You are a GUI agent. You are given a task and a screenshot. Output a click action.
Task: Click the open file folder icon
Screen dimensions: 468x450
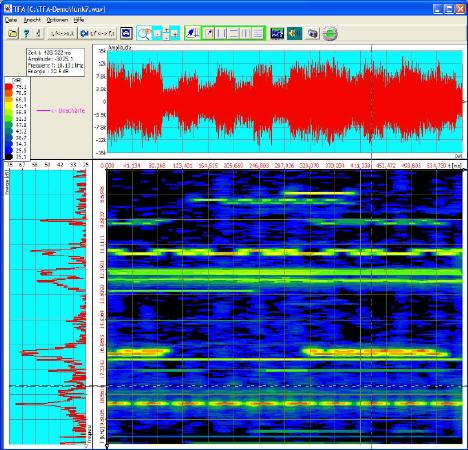[x=13, y=33]
